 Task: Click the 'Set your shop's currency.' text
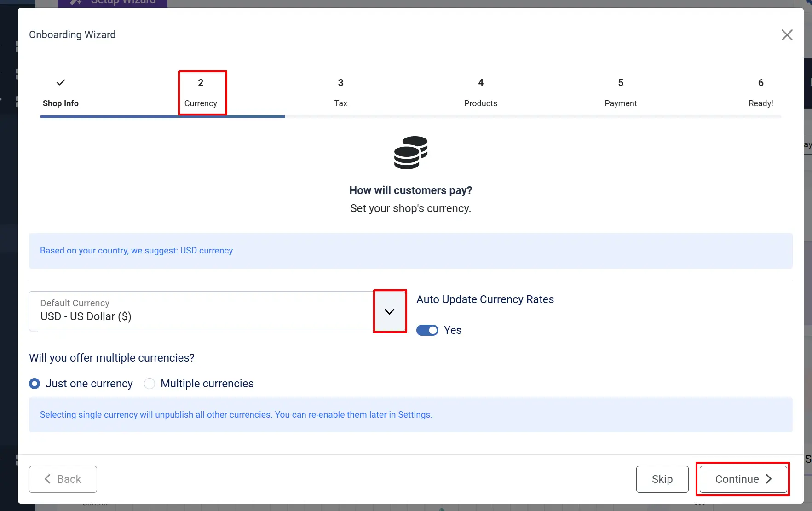coord(411,208)
